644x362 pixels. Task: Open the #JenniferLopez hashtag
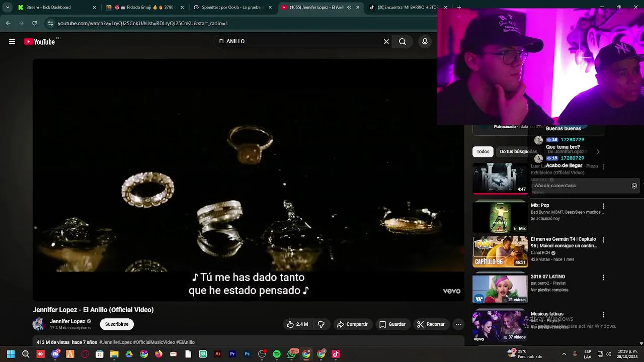pyautogui.click(x=115, y=342)
